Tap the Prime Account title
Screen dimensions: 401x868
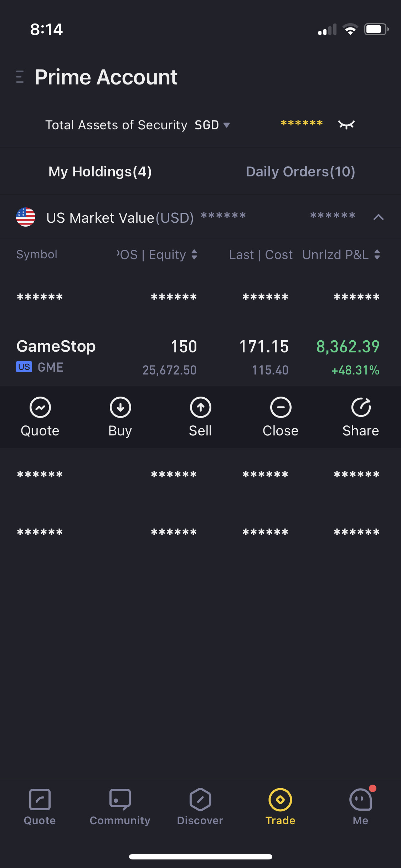pos(106,77)
